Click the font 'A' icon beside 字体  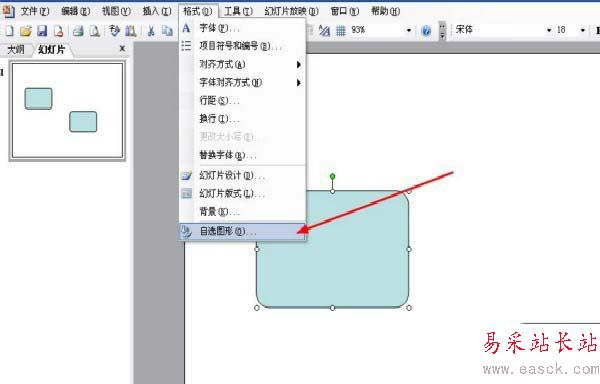click(186, 28)
